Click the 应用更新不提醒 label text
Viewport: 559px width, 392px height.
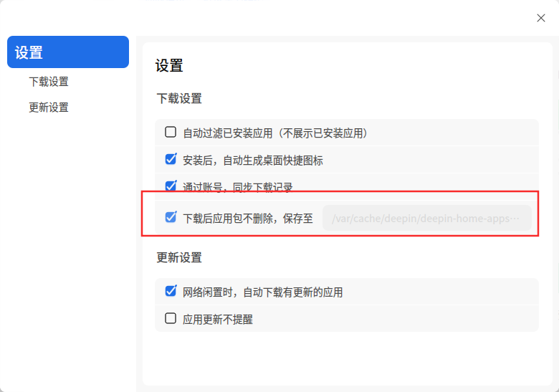tap(218, 319)
